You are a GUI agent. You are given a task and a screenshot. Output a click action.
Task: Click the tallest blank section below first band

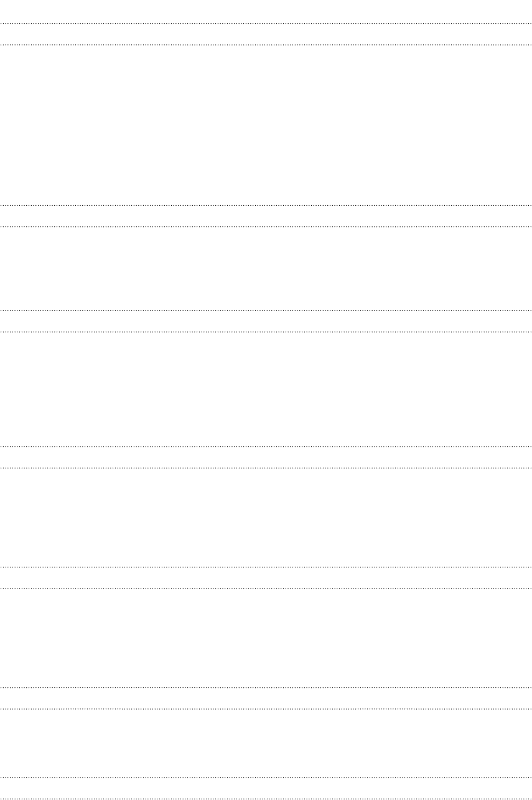click(266, 125)
